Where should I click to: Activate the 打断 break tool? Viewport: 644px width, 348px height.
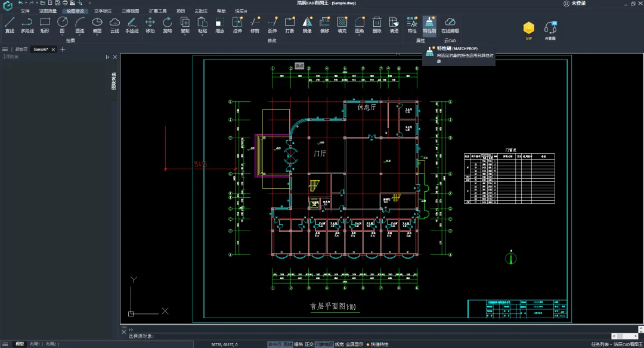[290, 25]
